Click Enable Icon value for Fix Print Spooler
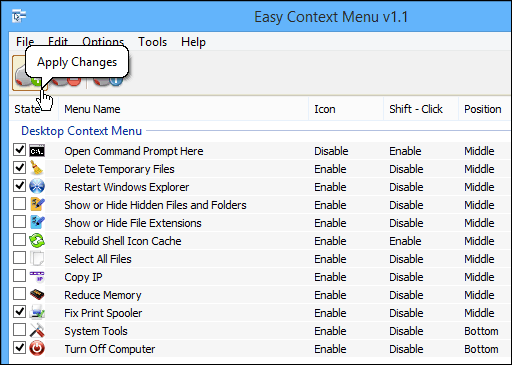The image size is (512, 365). click(330, 313)
